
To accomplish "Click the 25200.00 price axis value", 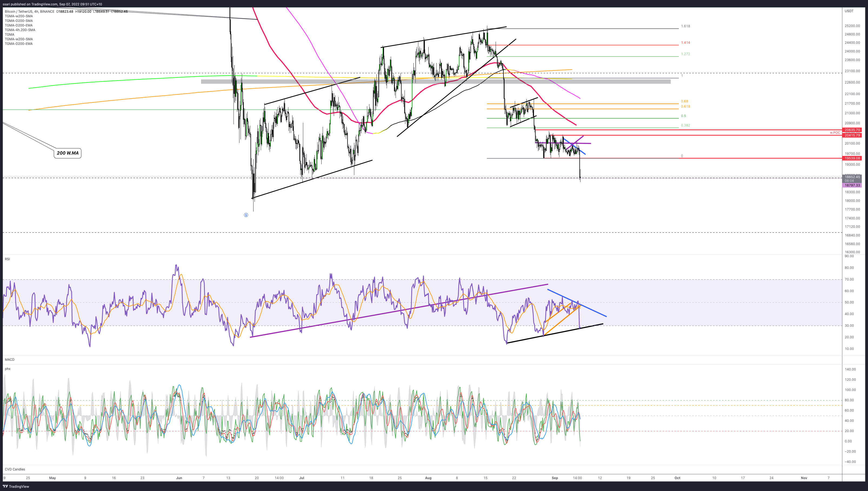I will pyautogui.click(x=852, y=26).
